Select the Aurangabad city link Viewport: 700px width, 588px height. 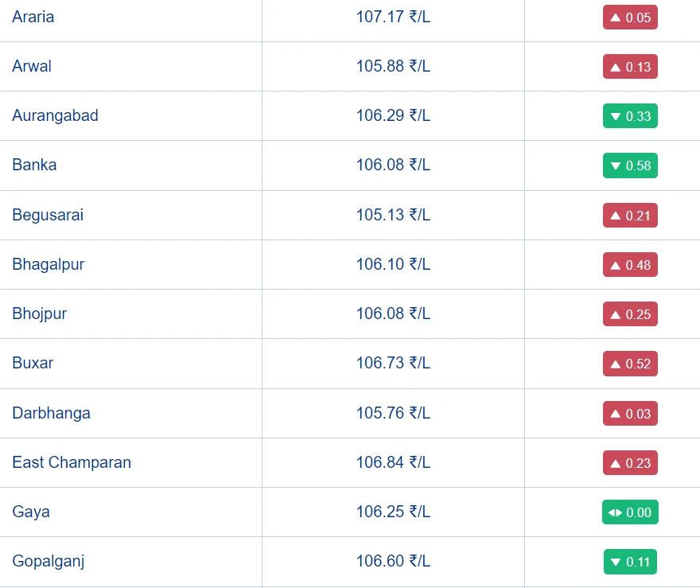55,115
